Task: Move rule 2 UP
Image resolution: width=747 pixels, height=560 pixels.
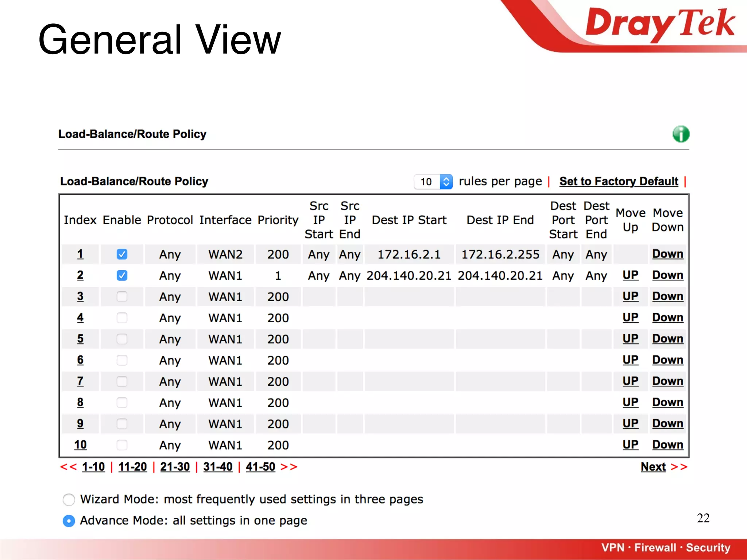Action: click(630, 275)
